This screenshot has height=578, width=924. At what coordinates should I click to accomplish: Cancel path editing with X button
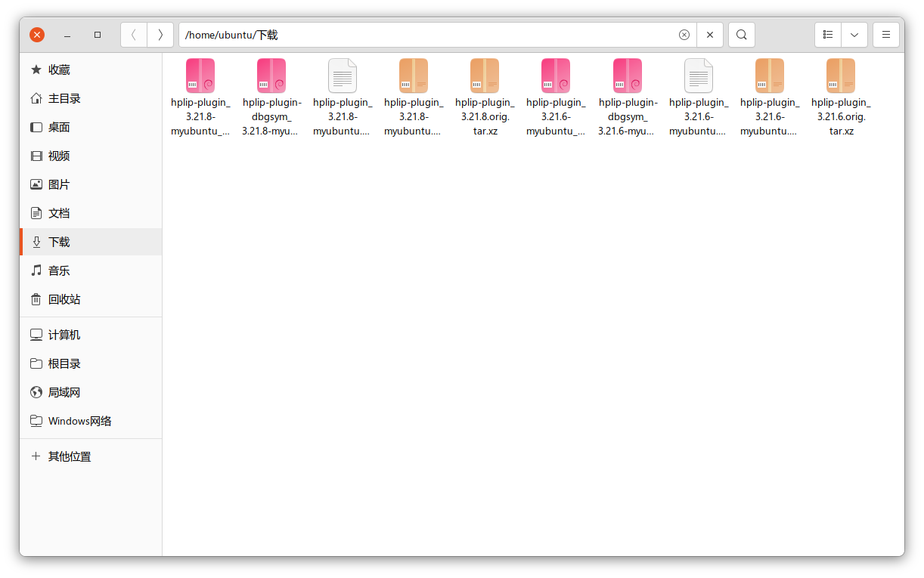(x=710, y=35)
